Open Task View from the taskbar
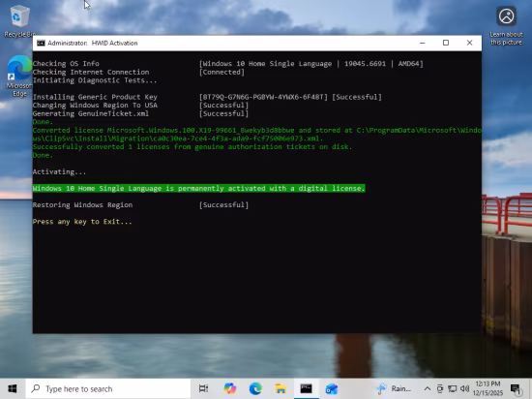Viewport: 532px width, 399px height. 203,388
